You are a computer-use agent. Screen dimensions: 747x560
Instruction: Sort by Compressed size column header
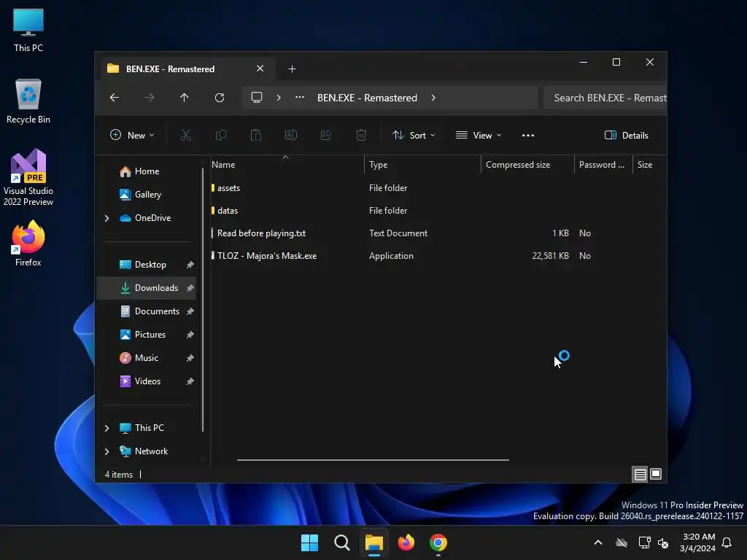527,165
